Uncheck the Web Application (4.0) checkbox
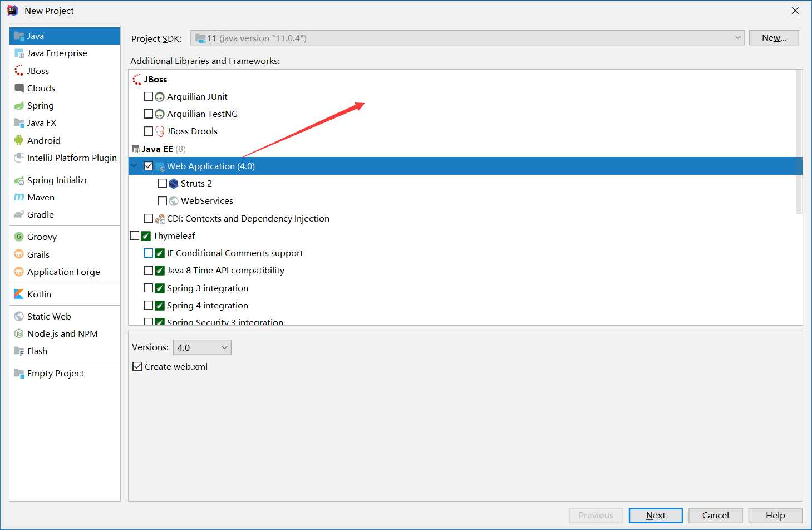Image resolution: width=812 pixels, height=530 pixels. (x=148, y=166)
